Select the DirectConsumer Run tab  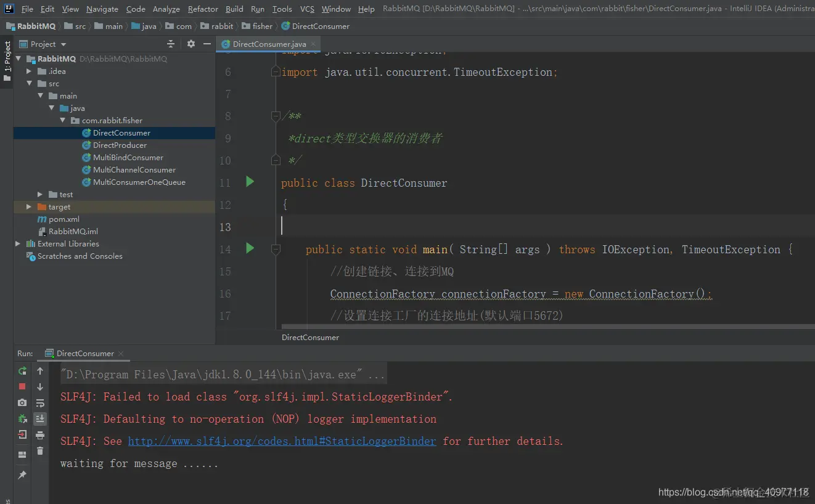point(85,354)
